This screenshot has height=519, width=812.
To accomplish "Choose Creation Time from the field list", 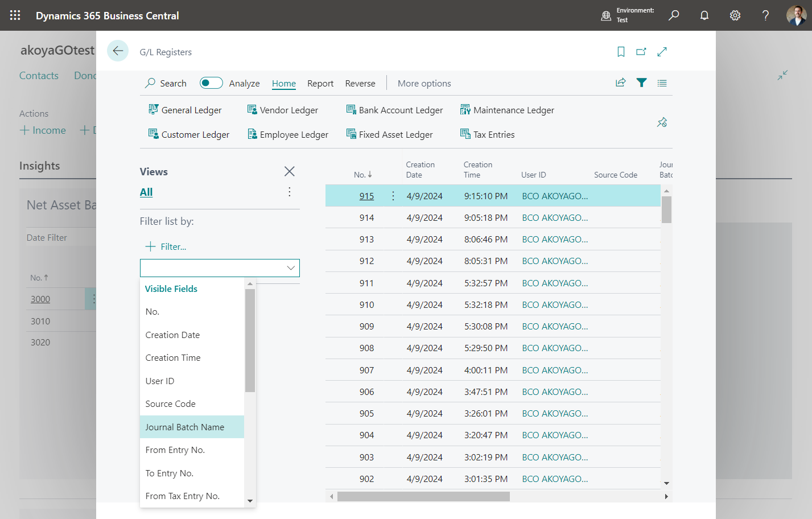I will click(192, 358).
